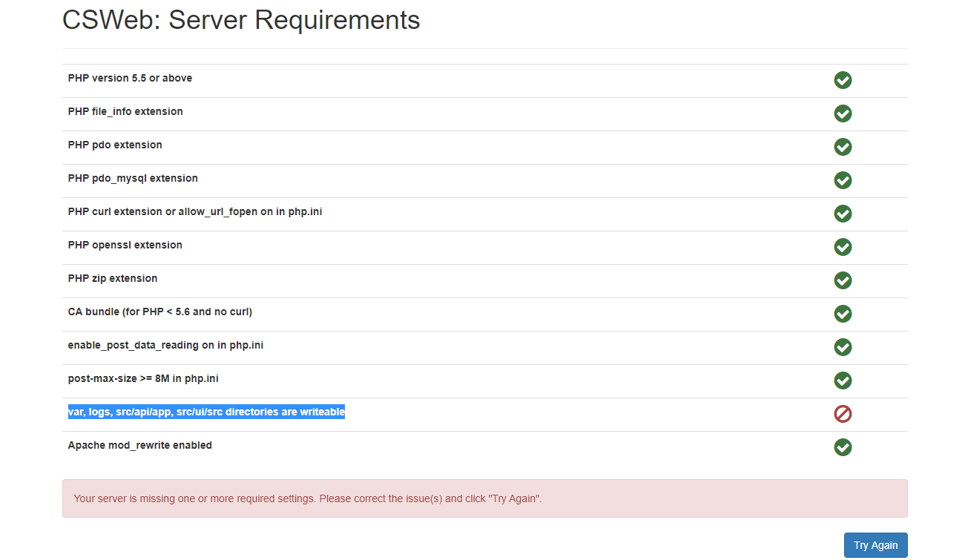Click the check icon for post-max-size row
This screenshot has height=560, width=965.
(x=843, y=381)
